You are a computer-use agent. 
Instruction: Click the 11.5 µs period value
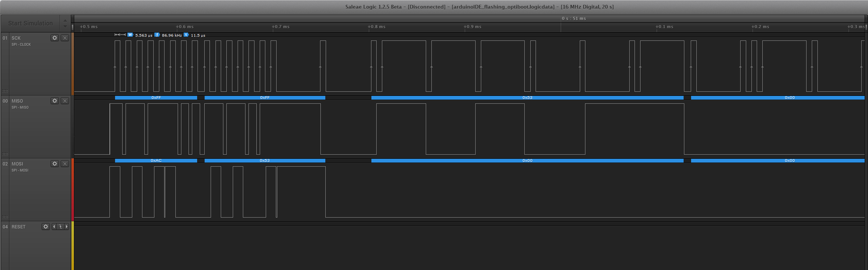(198, 35)
